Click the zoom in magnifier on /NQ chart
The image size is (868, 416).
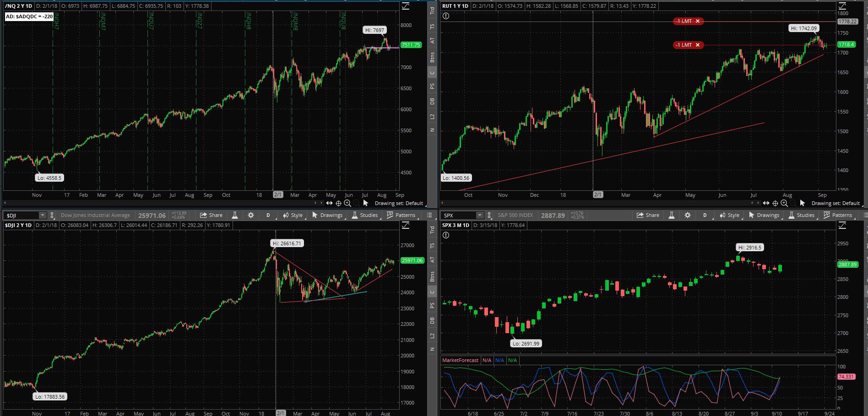[347, 203]
